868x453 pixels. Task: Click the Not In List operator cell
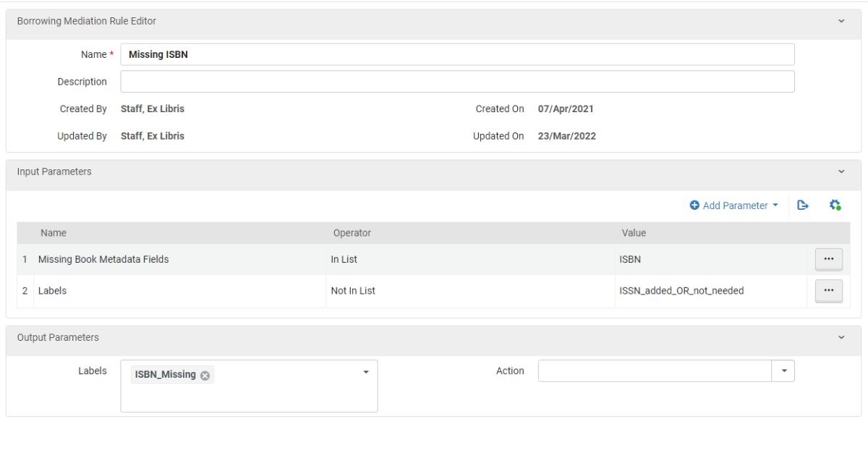(353, 291)
